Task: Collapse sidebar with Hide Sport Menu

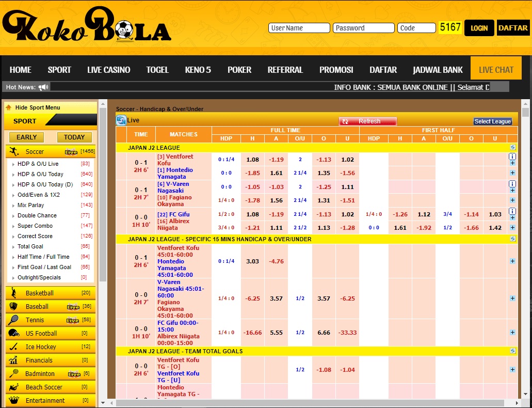Action: (x=37, y=108)
